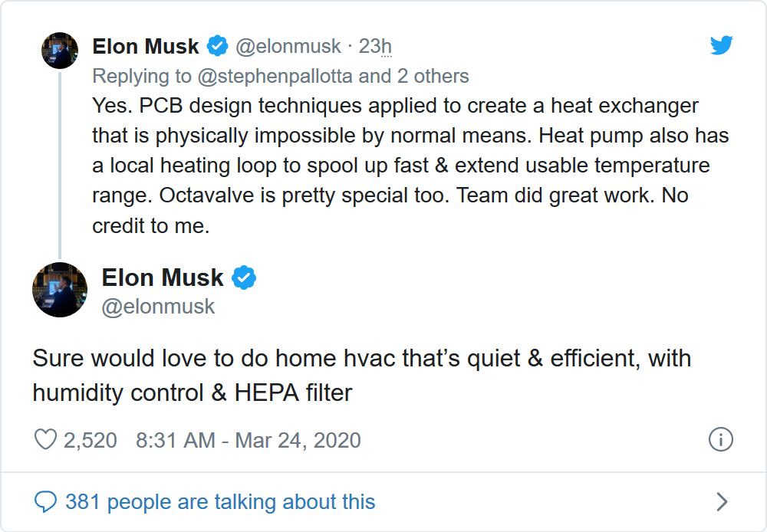
Task: Open the tweet info circle icon
Action: point(720,439)
